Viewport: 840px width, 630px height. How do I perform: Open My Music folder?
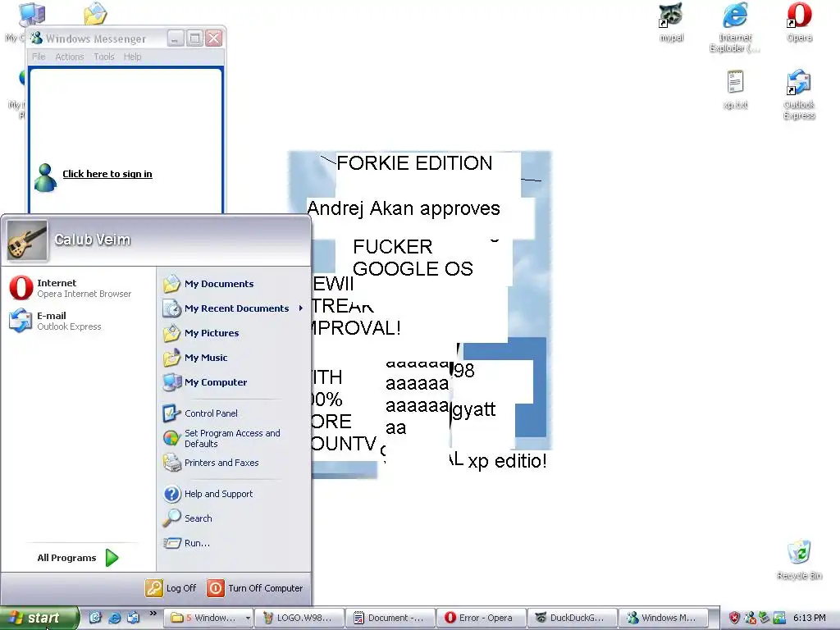click(x=195, y=358)
